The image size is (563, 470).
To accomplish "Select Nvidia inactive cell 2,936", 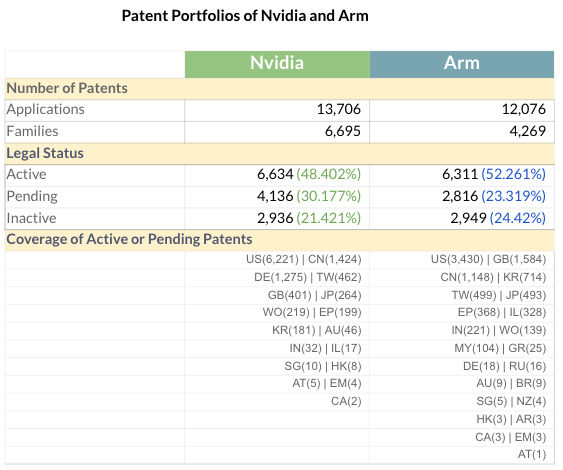I will (277, 218).
